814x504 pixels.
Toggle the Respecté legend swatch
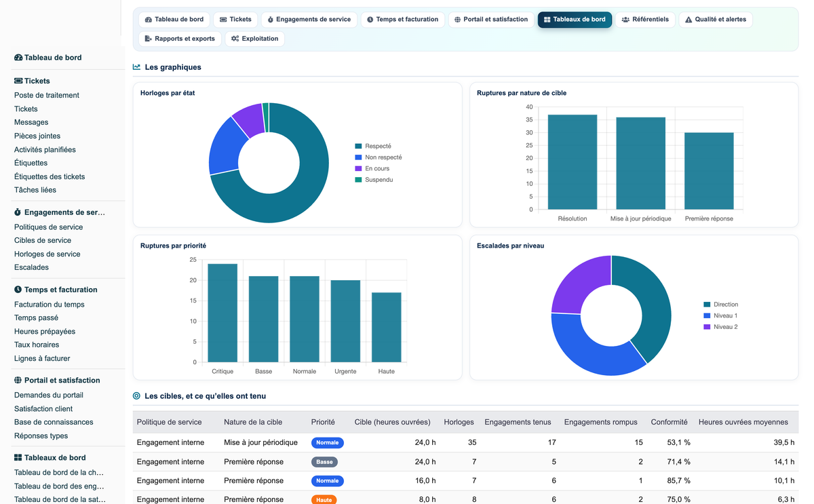(x=358, y=147)
